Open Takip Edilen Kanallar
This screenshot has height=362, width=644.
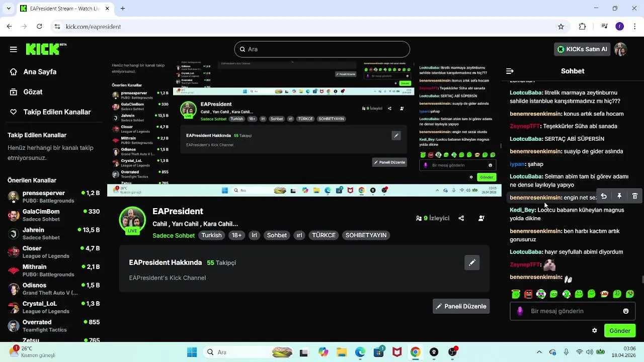coord(50,112)
